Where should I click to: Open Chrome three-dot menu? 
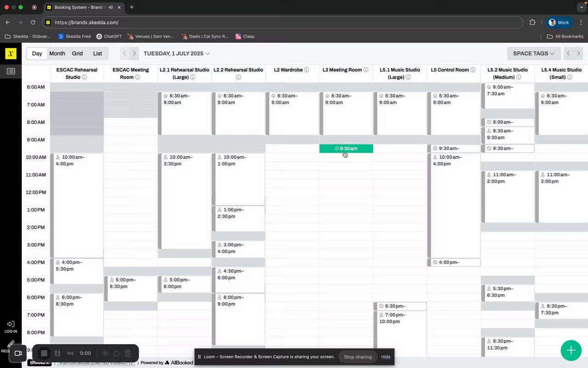[x=580, y=22]
